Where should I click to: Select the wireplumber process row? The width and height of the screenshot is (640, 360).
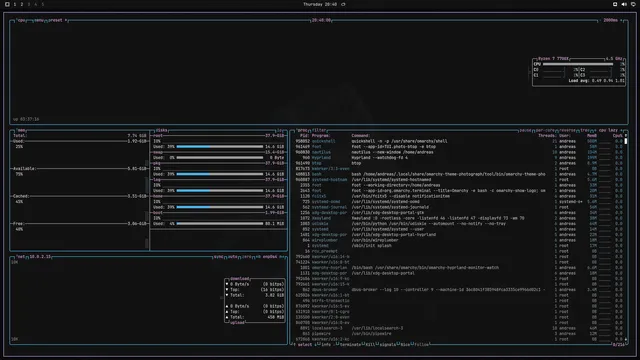point(459,240)
